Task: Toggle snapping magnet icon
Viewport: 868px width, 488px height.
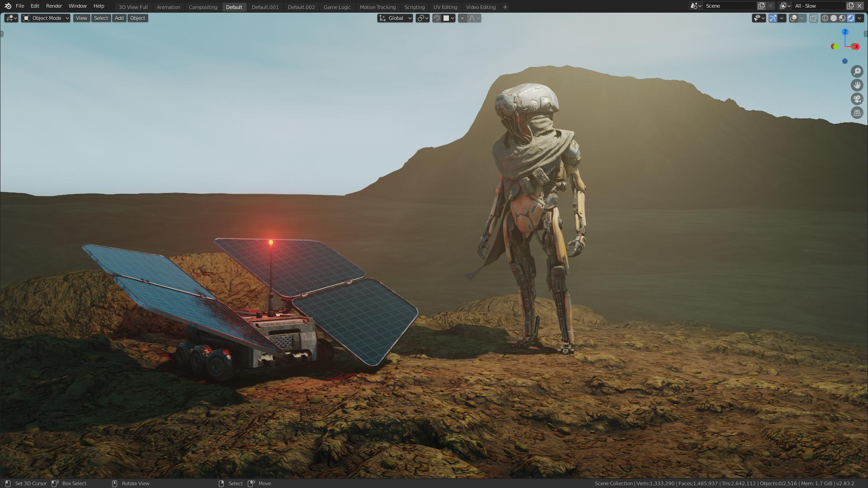Action: (x=437, y=18)
